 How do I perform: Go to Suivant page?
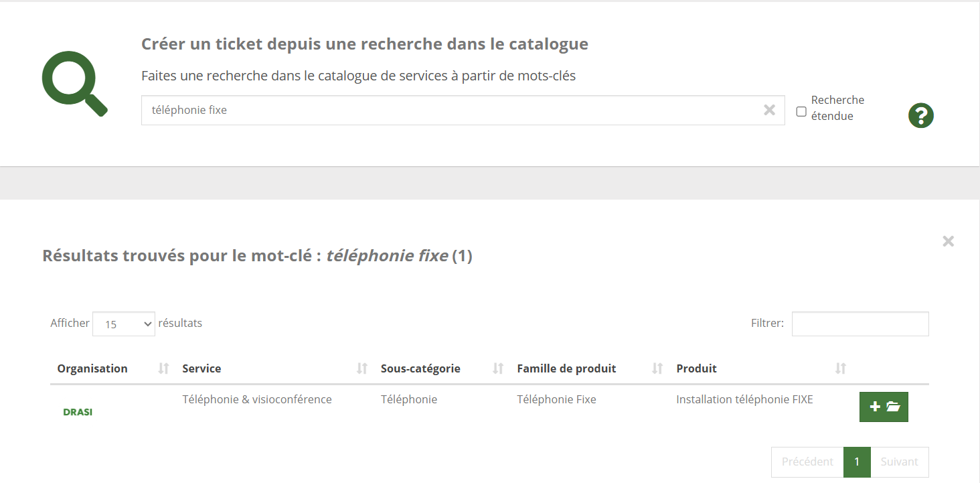pyautogui.click(x=899, y=462)
